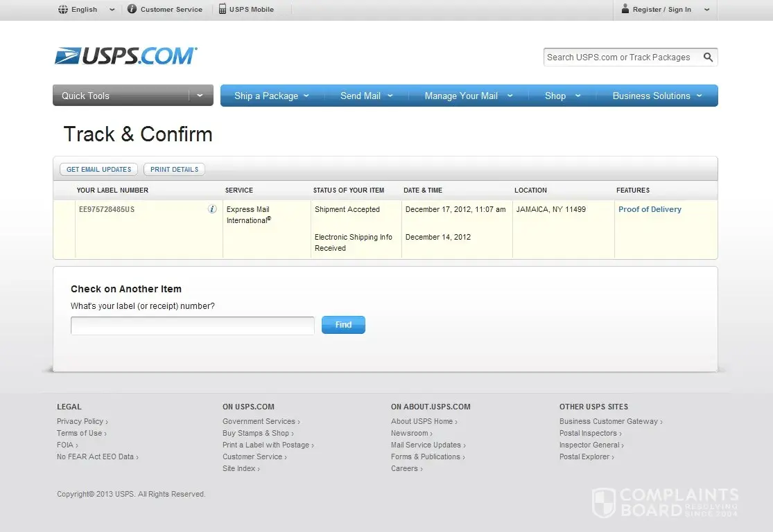Click the Register / Sign In person icon
This screenshot has height=532, width=773.
point(625,9)
